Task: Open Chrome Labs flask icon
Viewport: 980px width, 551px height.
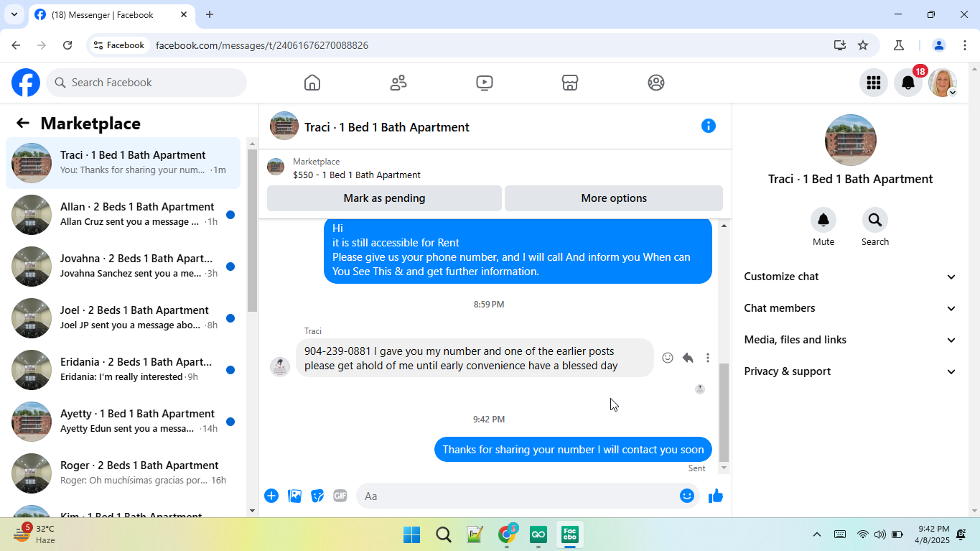Action: tap(899, 45)
